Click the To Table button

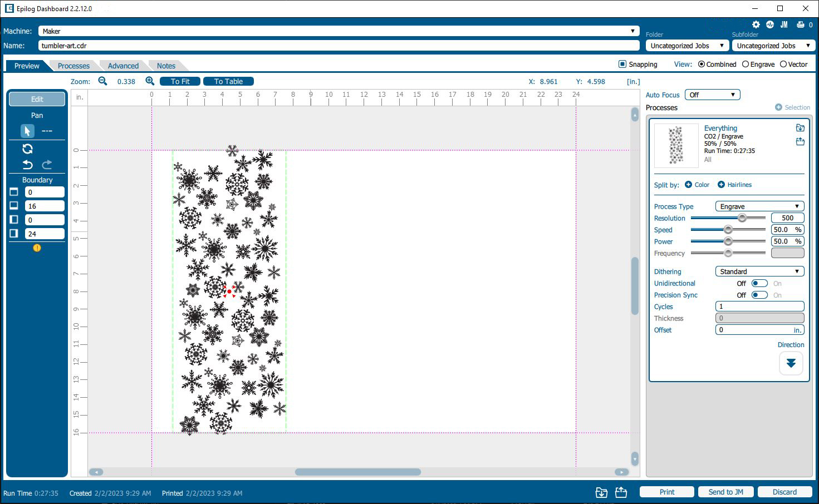228,81
